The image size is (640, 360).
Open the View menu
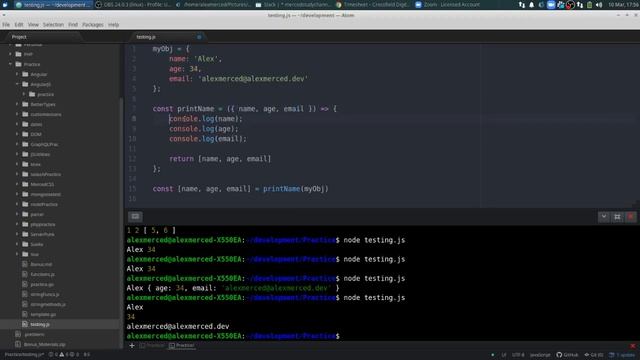pyautogui.click(x=33, y=25)
